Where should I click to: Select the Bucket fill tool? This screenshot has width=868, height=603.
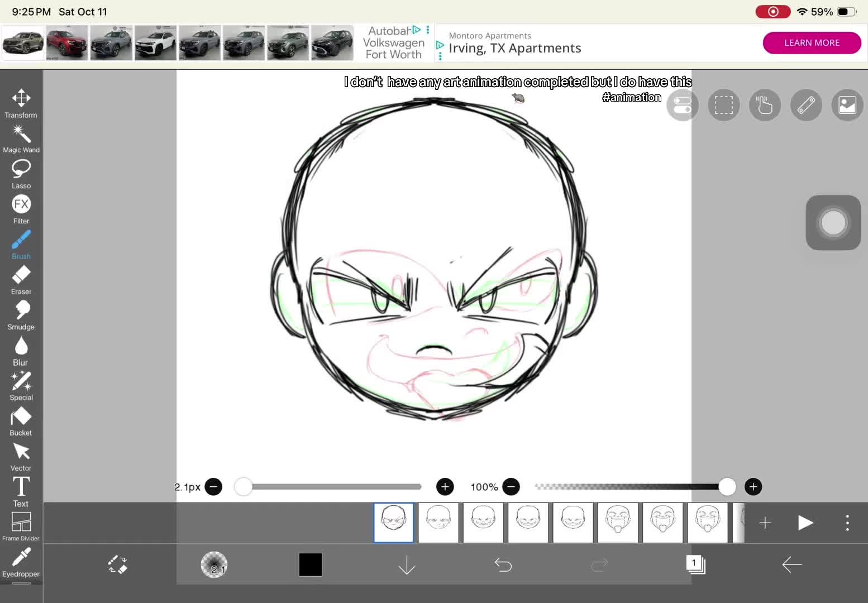[21, 422]
